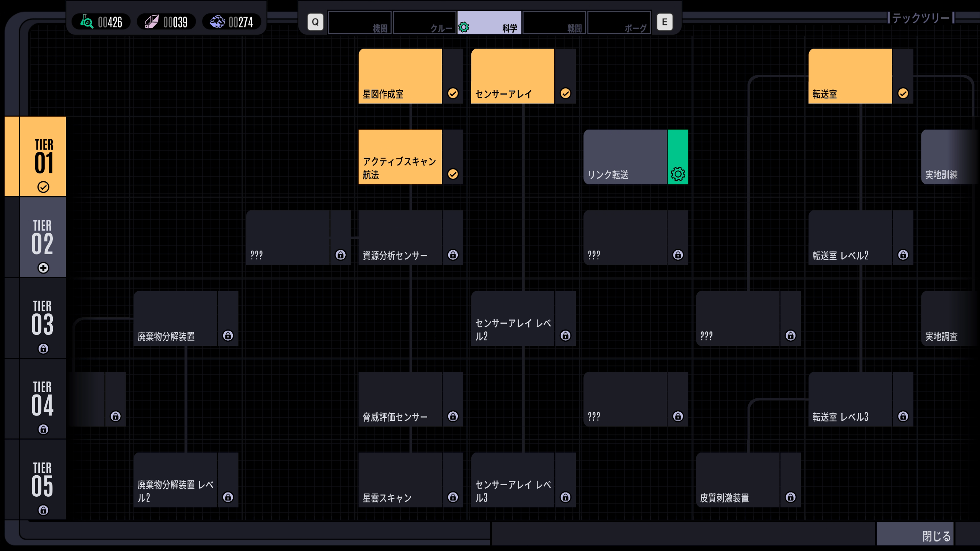Click the lock icon on 転送室 レベル2
This screenshot has width=980, height=551.
coord(903,255)
